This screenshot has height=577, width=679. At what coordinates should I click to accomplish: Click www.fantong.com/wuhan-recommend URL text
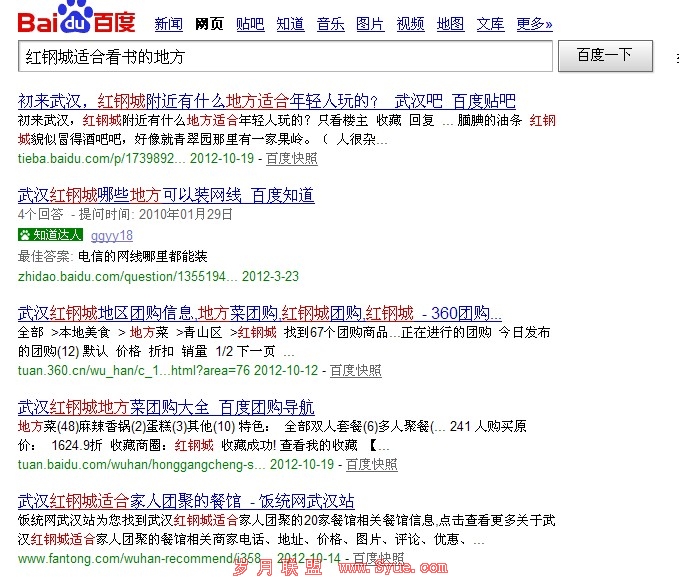139,558
